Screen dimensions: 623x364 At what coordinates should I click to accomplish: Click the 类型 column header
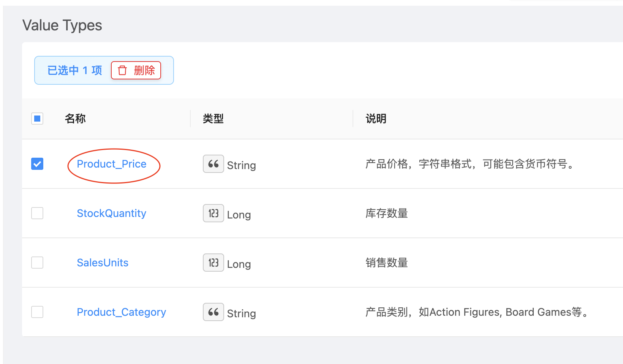(213, 119)
